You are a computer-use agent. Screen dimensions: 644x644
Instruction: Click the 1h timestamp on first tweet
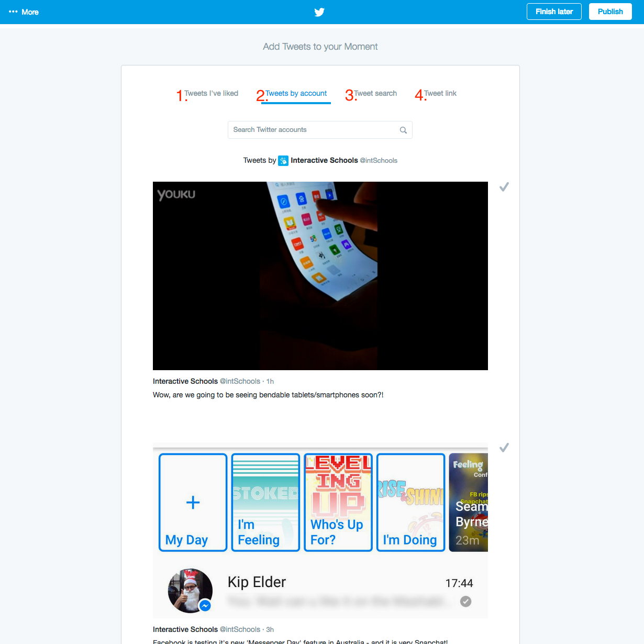pos(270,382)
